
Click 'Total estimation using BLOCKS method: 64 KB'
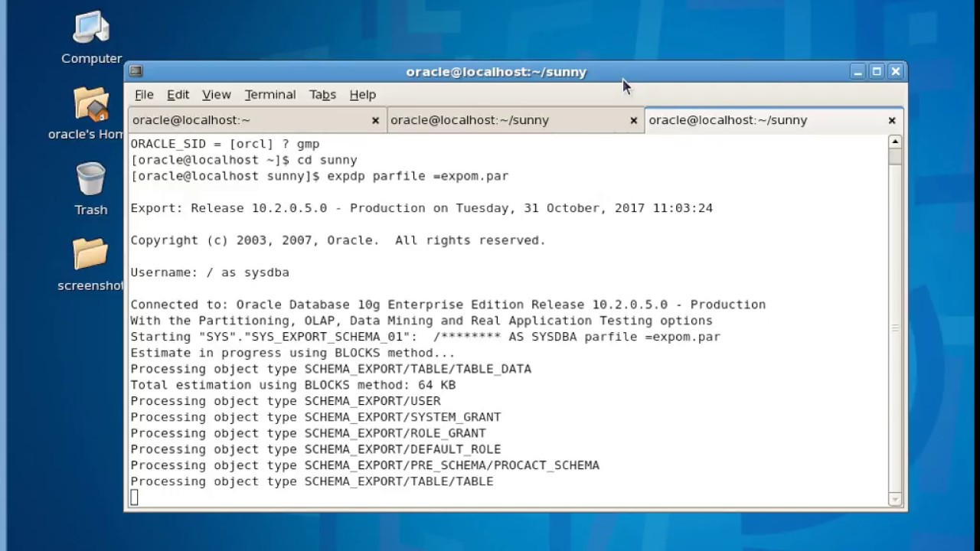pos(292,385)
